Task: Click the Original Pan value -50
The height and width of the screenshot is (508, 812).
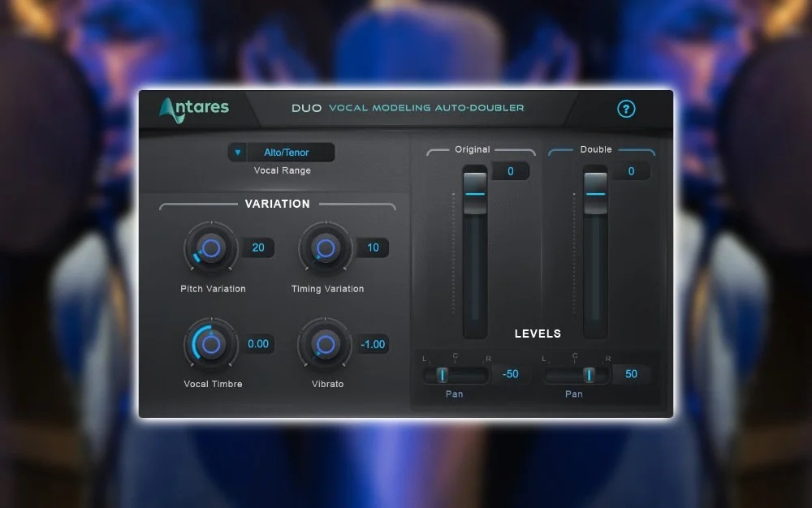Action: click(x=510, y=374)
